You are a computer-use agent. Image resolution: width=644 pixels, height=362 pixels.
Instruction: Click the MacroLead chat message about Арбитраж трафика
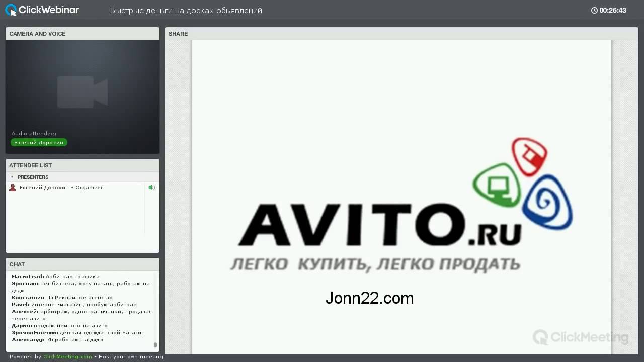click(55, 277)
